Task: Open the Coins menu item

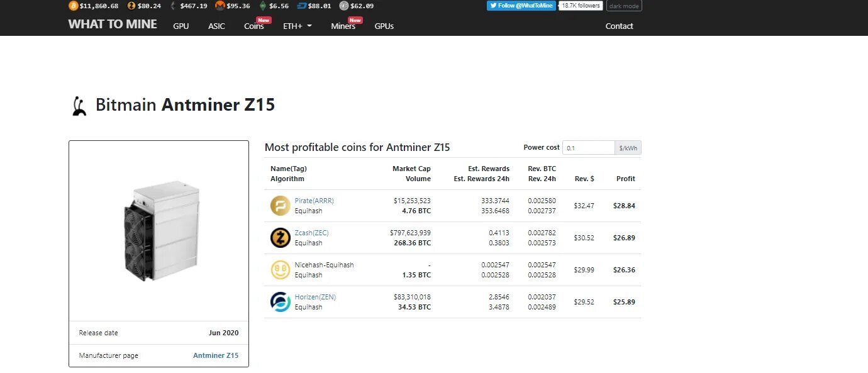Action: 254,26
